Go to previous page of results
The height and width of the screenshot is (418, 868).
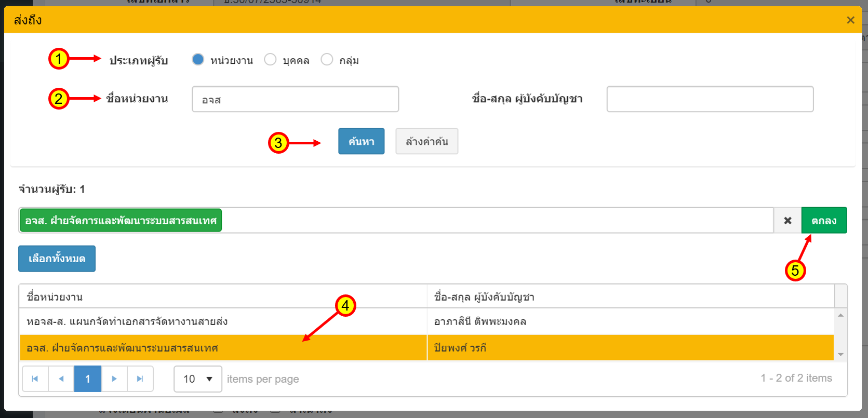[61, 379]
